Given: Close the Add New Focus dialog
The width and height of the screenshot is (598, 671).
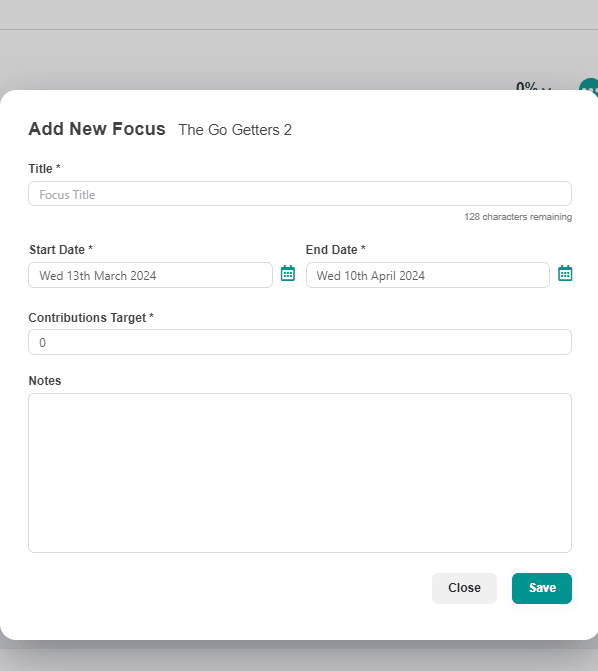Looking at the screenshot, I should [x=464, y=588].
